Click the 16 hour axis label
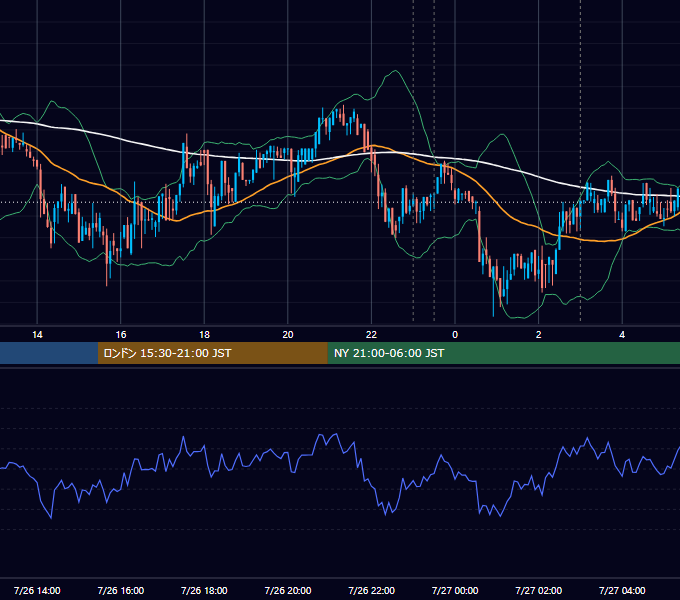This screenshot has width=680, height=600. click(121, 335)
